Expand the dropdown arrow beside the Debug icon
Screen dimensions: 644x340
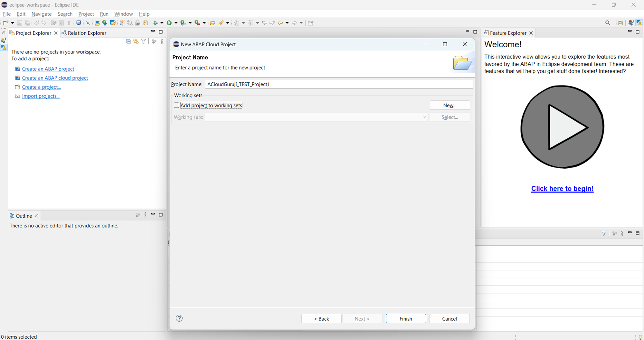162,23
